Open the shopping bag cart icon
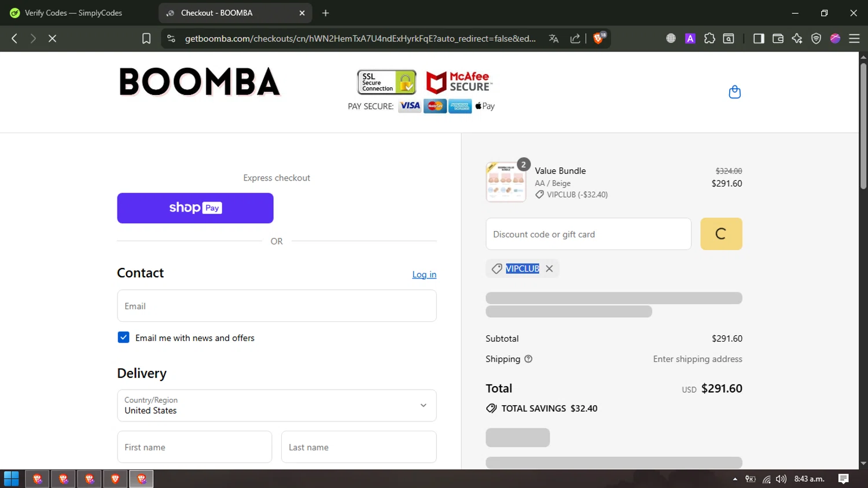 click(x=734, y=92)
